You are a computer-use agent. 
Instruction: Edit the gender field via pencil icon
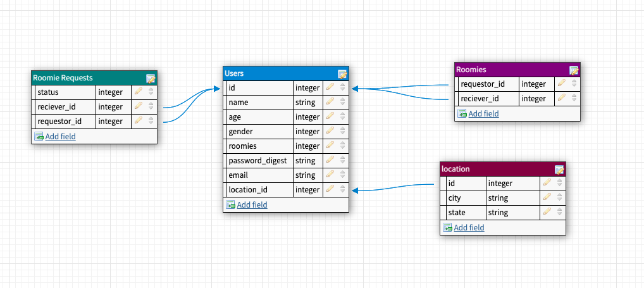[330, 130]
